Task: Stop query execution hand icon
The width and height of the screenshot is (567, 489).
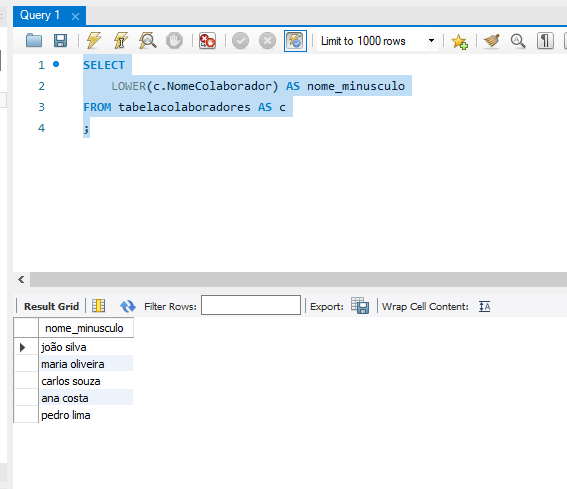Action: 174,41
